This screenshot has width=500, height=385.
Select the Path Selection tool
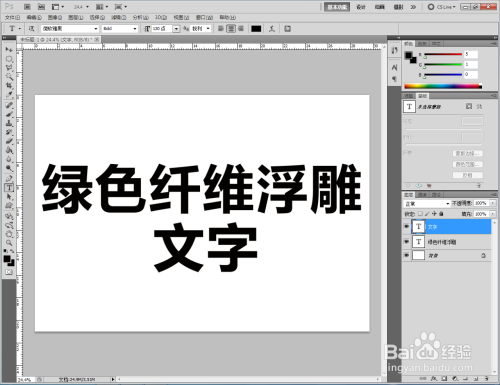pos(9,197)
